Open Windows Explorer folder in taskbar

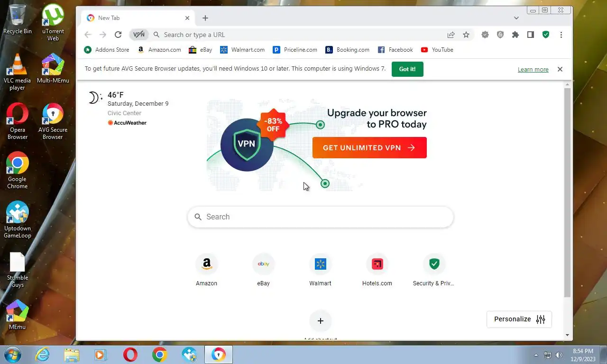point(72,355)
